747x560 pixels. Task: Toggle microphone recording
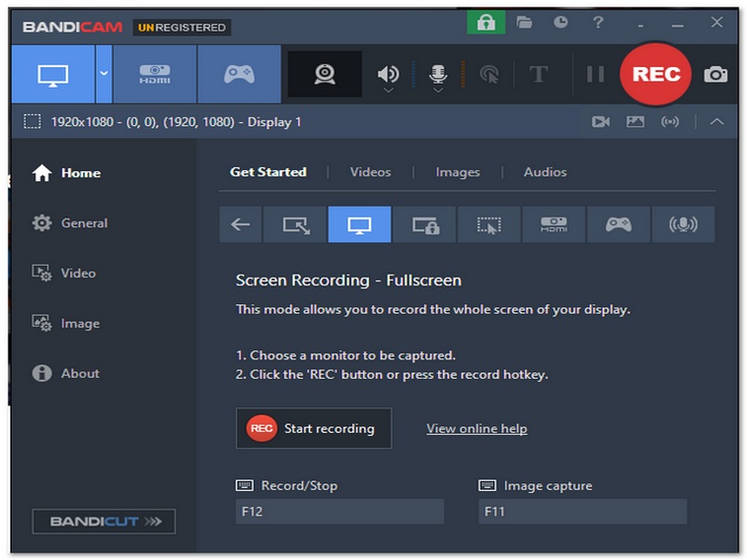pyautogui.click(x=438, y=74)
